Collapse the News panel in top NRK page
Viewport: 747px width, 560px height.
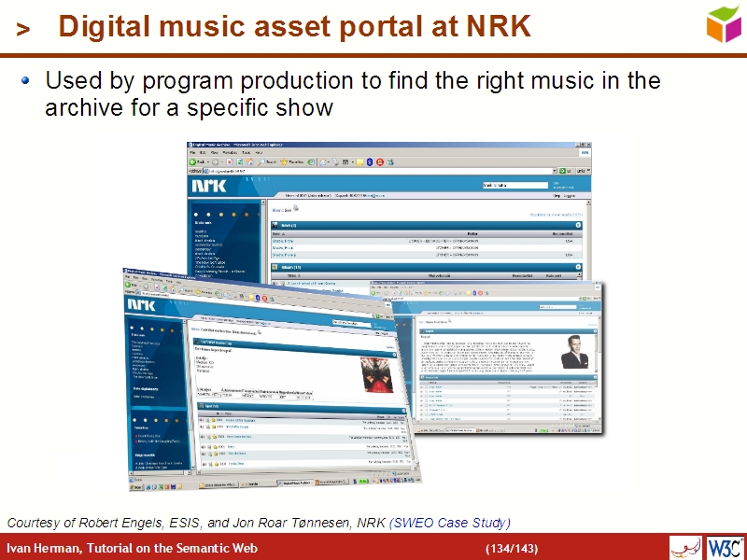[578, 225]
